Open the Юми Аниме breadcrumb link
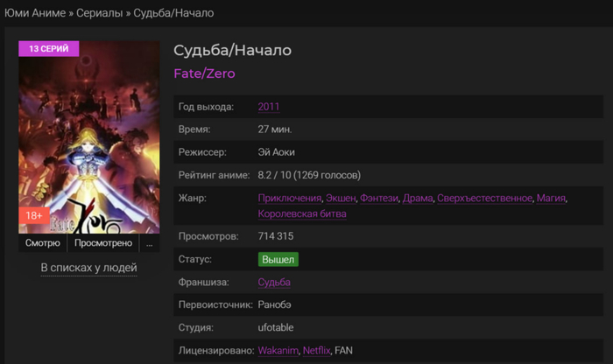The height and width of the screenshot is (364, 613). 35,13
